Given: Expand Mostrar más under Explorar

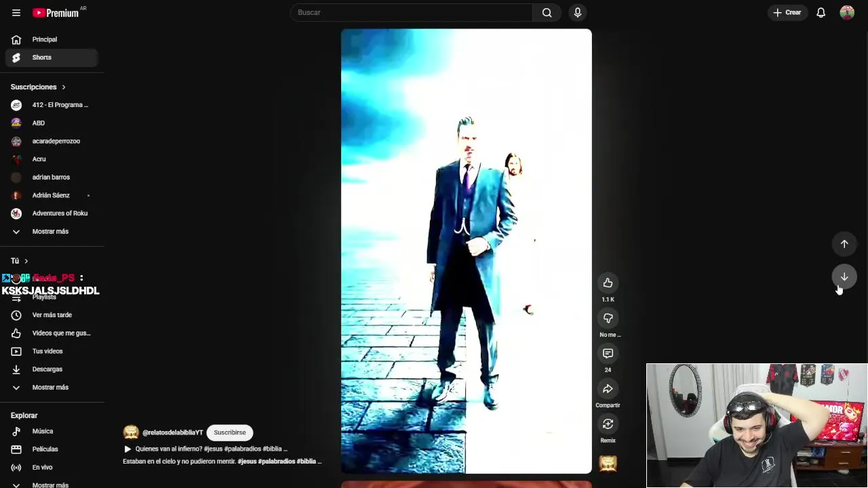Looking at the screenshot, I should pyautogui.click(x=52, y=485).
